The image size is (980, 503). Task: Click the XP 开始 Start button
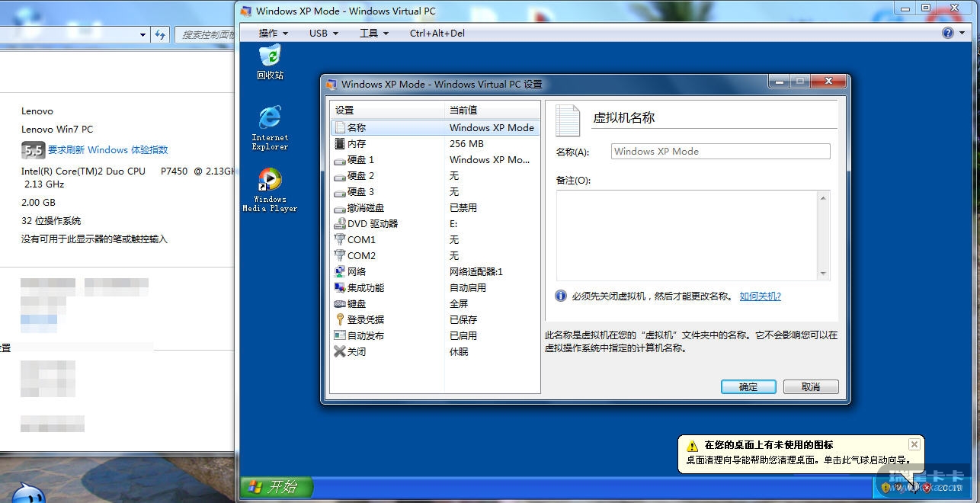pyautogui.click(x=277, y=487)
